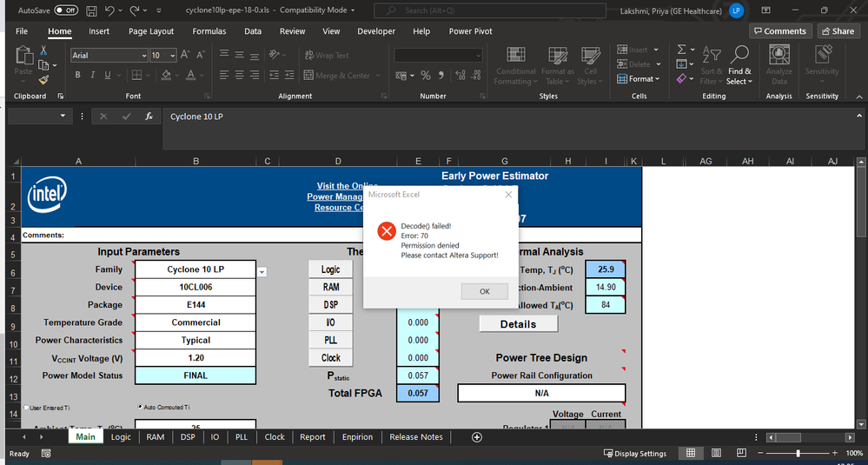Image resolution: width=868 pixels, height=465 pixels.
Task: Open the Formulas ribbon tab
Action: tap(209, 31)
